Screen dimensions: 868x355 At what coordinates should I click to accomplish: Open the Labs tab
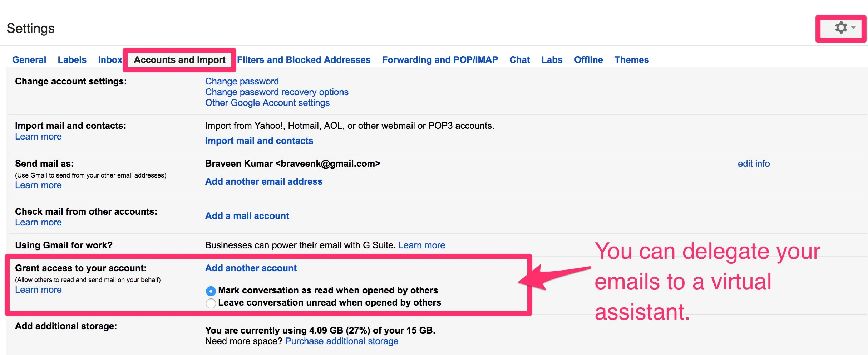(x=552, y=60)
